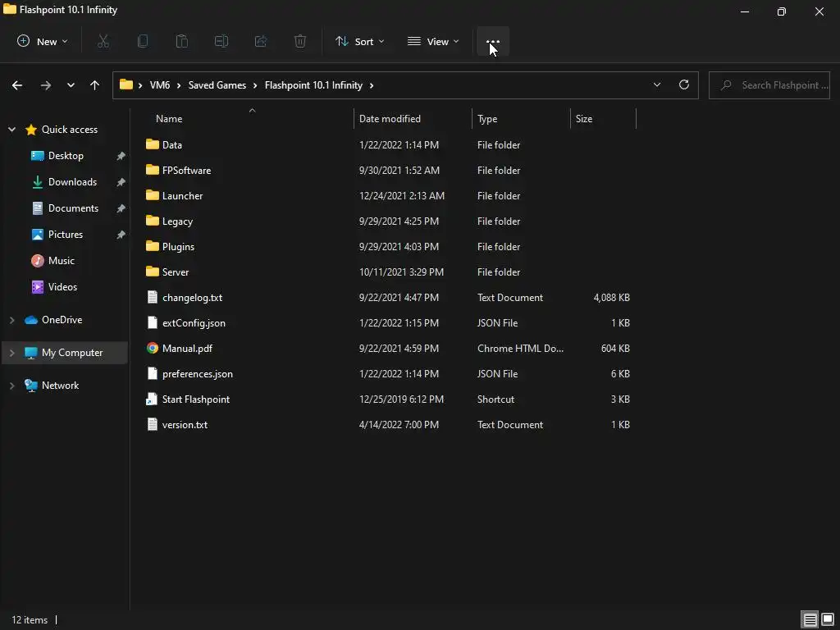The image size is (840, 630).
Task: Select the version.txt file
Action: [x=185, y=425]
